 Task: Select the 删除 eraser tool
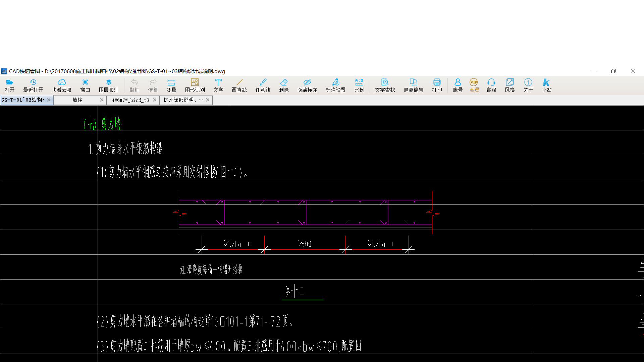[x=284, y=85]
